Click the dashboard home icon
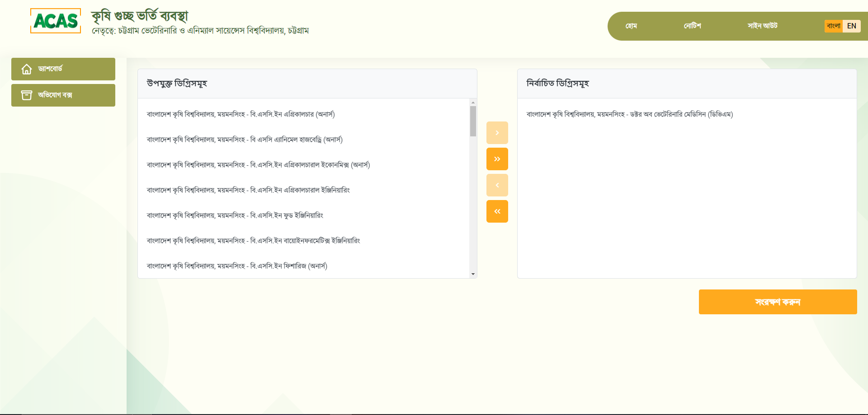868x415 pixels. point(27,69)
